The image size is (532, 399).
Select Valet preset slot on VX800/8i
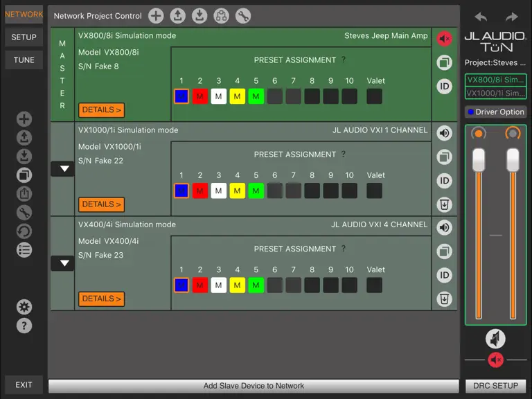click(374, 96)
